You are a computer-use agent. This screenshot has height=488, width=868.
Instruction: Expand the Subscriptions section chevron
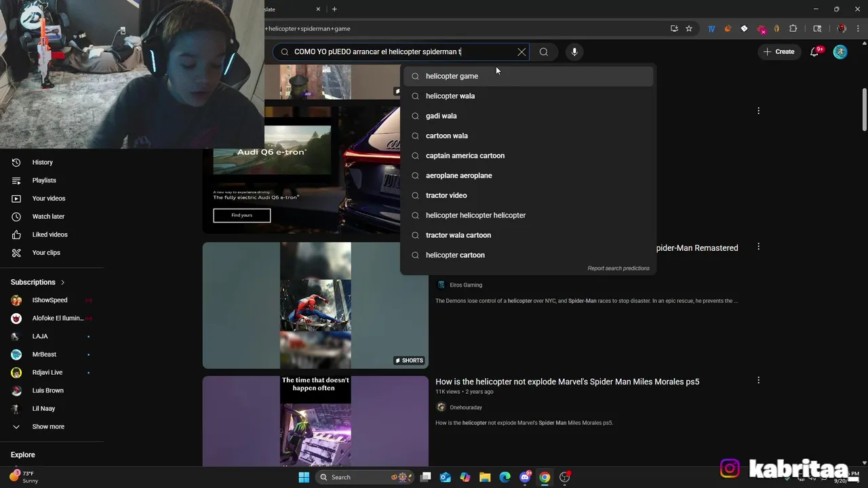point(62,282)
